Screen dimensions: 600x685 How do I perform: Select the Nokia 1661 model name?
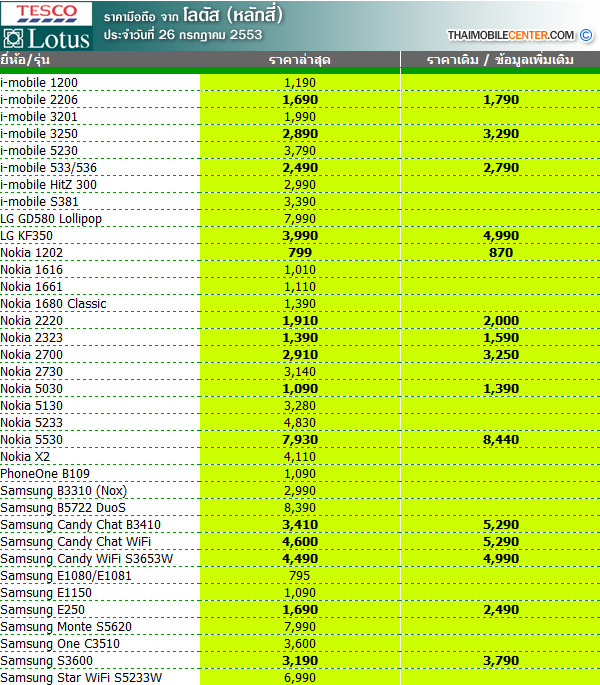coord(31,287)
